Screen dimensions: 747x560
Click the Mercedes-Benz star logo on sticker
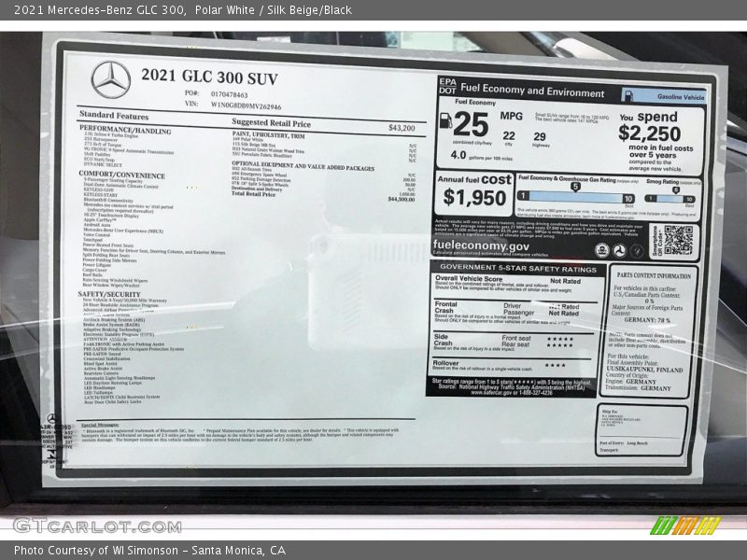[x=110, y=79]
